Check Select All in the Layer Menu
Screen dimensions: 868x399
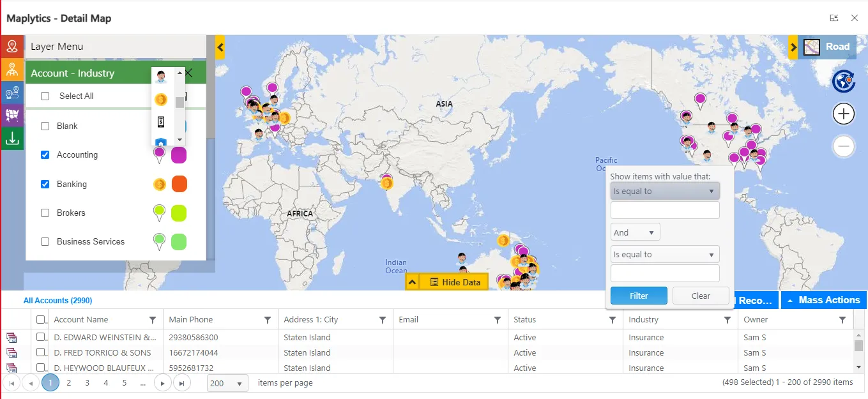coord(43,96)
